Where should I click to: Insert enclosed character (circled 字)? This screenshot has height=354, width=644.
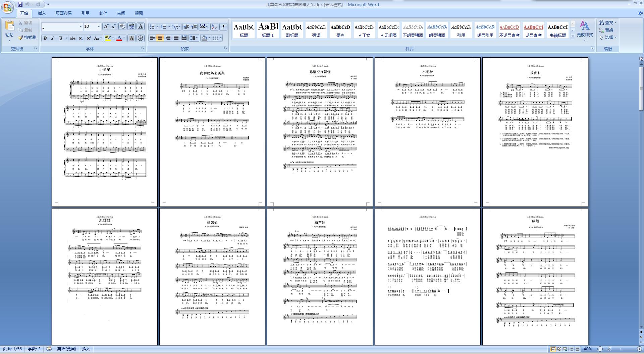(141, 38)
